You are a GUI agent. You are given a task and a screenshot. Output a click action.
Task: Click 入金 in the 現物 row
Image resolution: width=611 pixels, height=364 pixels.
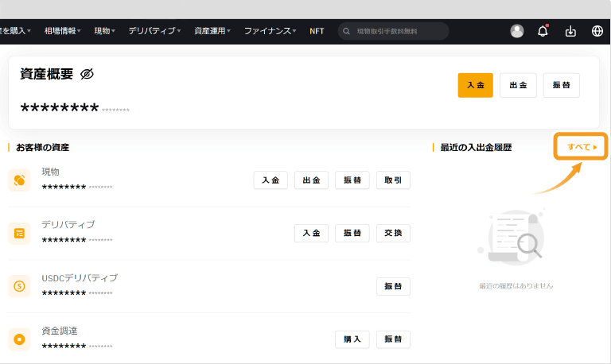[270, 180]
